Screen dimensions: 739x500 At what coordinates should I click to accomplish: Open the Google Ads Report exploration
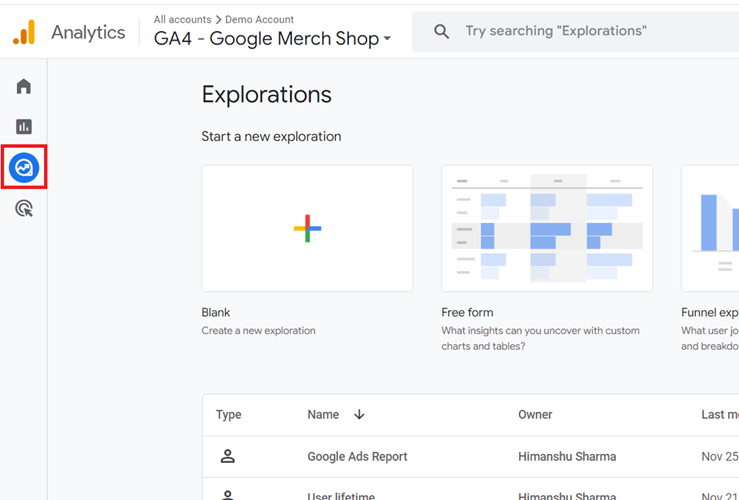pos(357,456)
